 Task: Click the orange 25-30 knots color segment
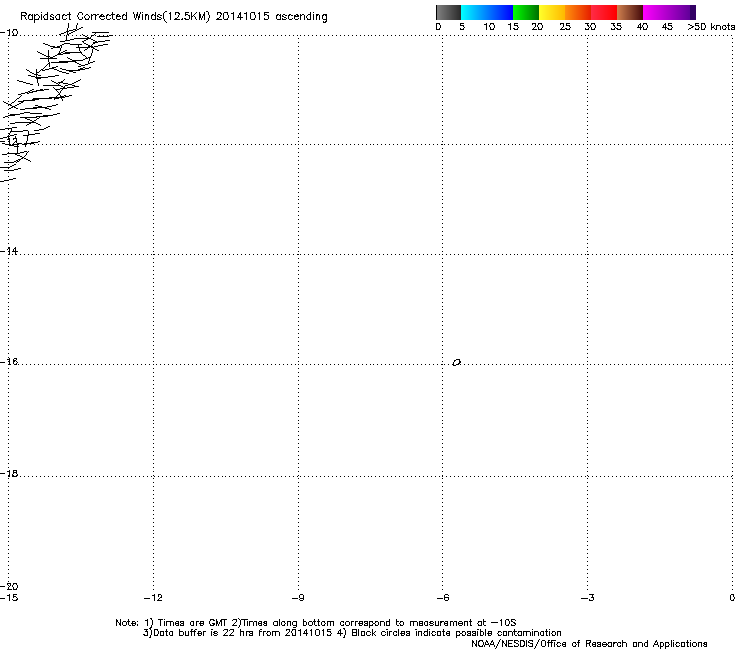pos(578,12)
